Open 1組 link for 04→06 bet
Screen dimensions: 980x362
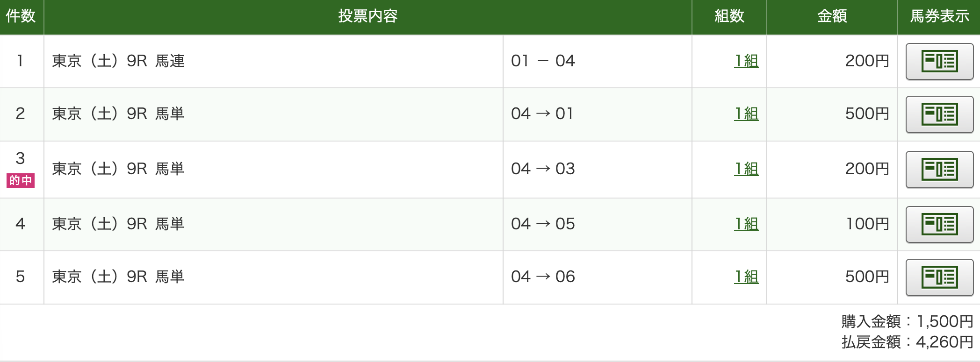coord(746,277)
